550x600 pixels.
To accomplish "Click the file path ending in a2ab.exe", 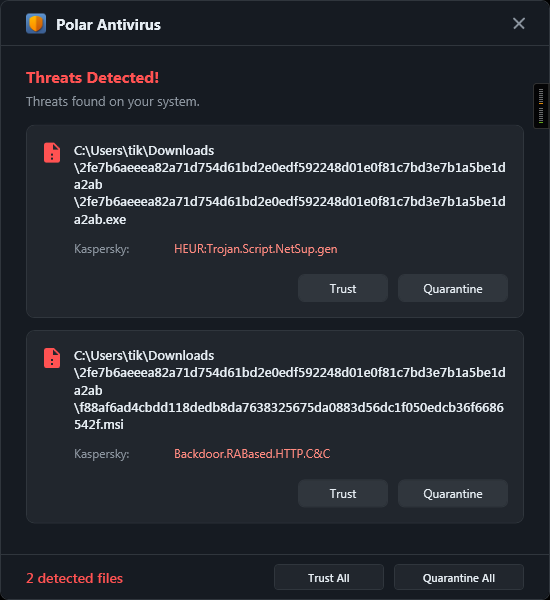I will [290, 185].
